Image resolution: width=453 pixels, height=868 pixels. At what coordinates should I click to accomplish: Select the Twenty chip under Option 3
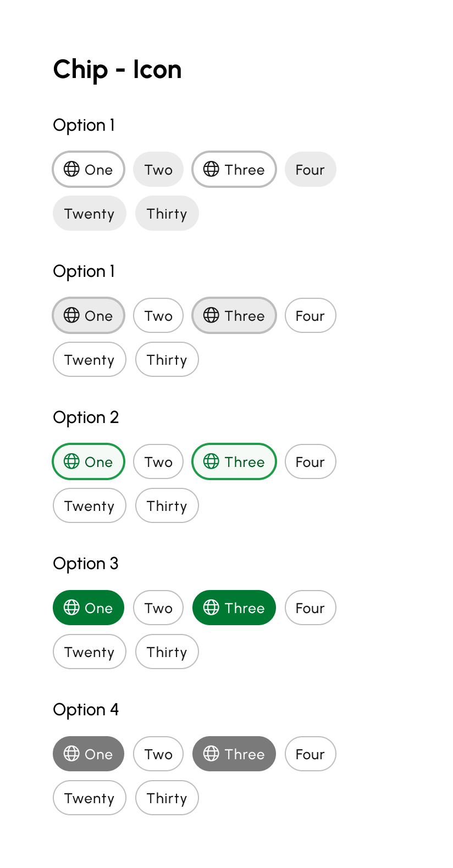[x=89, y=652]
